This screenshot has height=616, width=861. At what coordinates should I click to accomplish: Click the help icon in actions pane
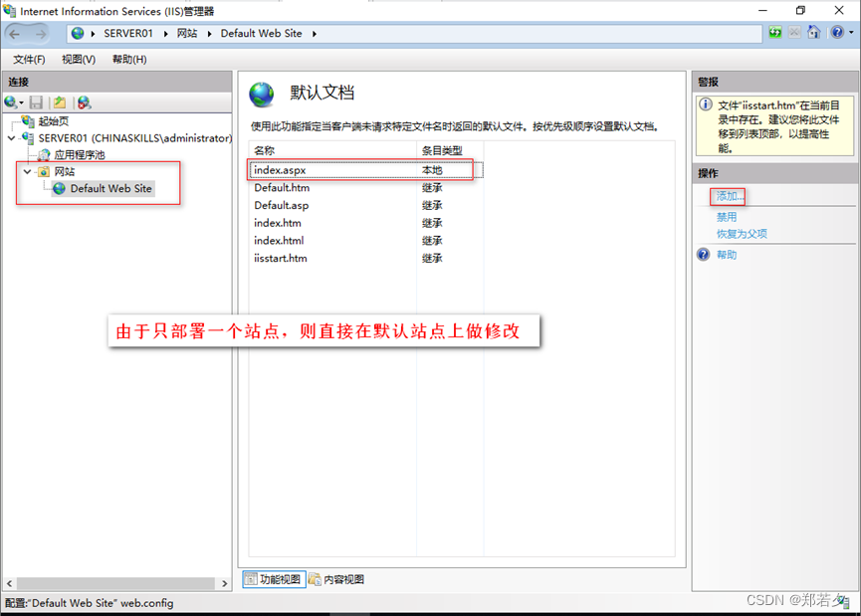[704, 255]
